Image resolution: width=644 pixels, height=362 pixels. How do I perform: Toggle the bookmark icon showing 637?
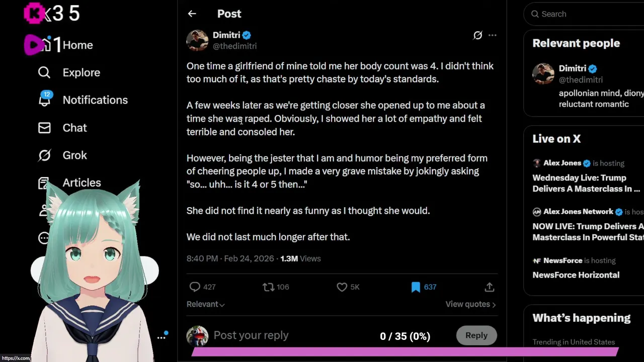[416, 287]
